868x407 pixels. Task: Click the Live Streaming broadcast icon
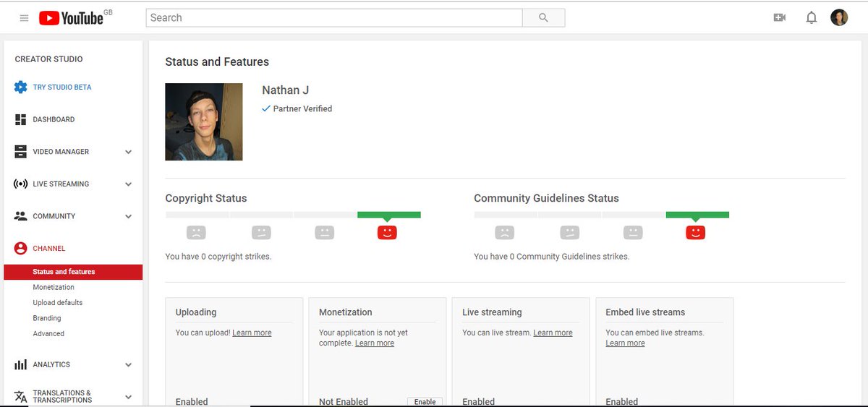click(x=20, y=184)
